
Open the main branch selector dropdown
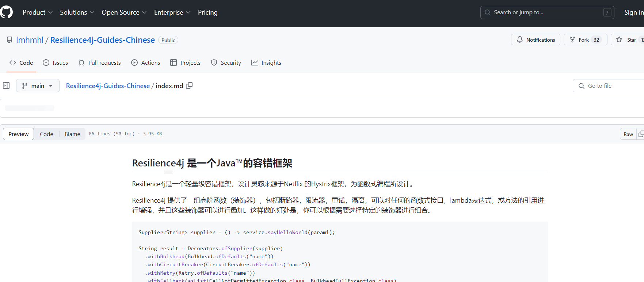[38, 86]
